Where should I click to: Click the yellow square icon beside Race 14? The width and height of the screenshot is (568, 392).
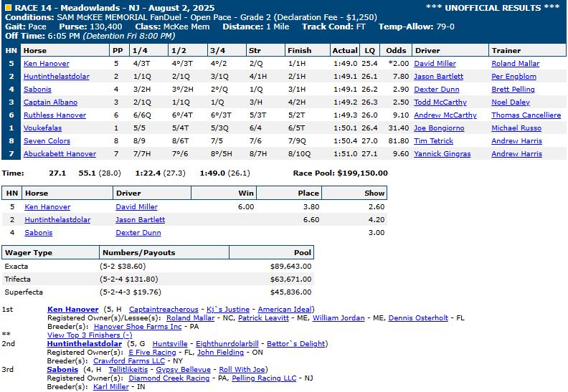(x=7, y=7)
